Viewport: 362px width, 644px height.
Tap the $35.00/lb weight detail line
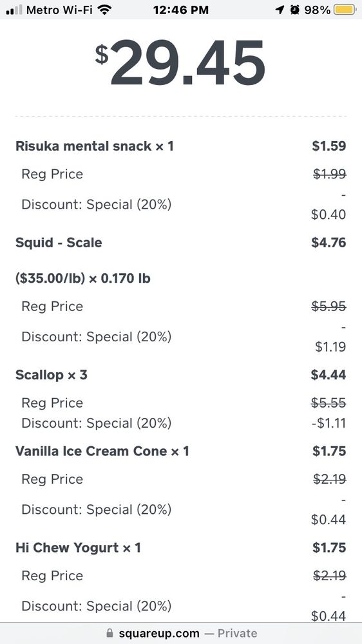click(x=83, y=278)
